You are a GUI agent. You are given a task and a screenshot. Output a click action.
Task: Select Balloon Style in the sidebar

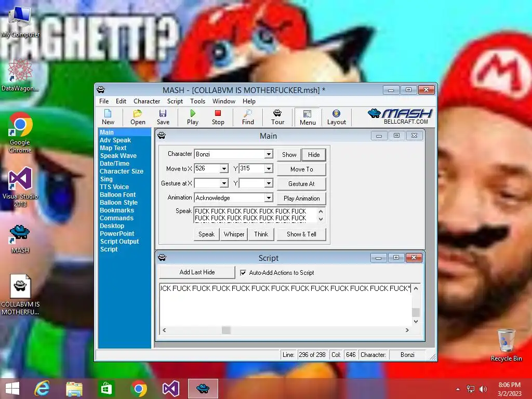(118, 203)
